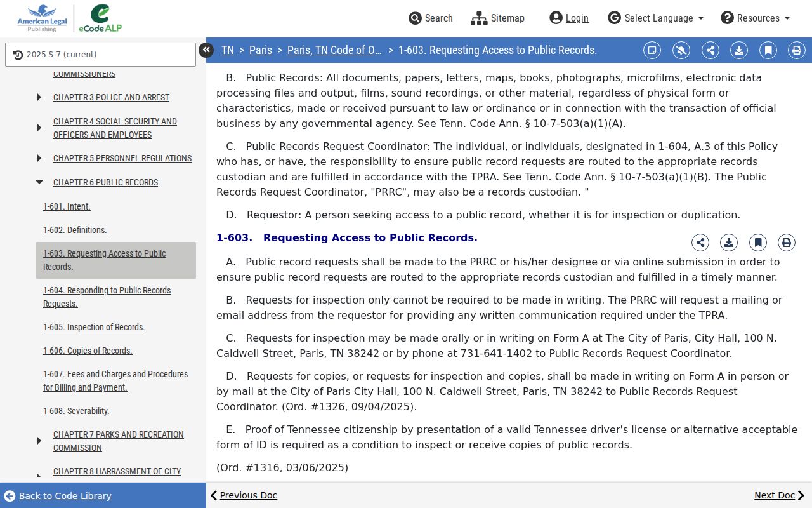This screenshot has width=812, height=508.
Task: Select 1-603. Requesting Access to Public Records in sidebar
Action: pos(115,260)
